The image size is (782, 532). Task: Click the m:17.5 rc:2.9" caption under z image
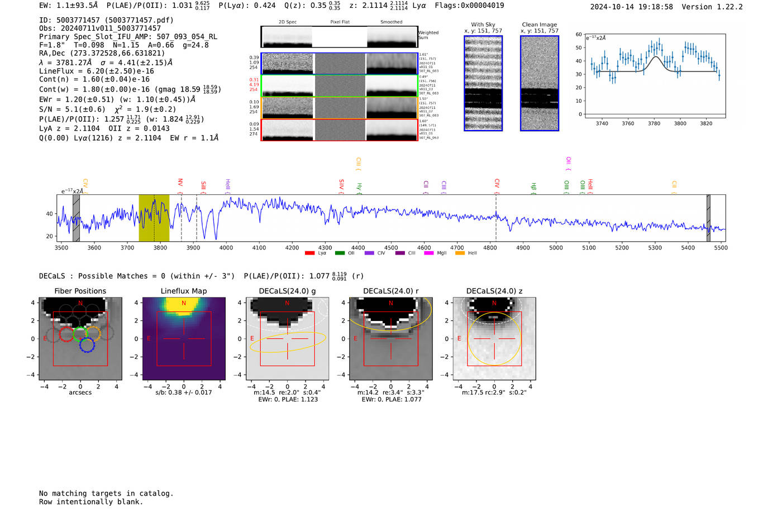pyautogui.click(x=494, y=392)
